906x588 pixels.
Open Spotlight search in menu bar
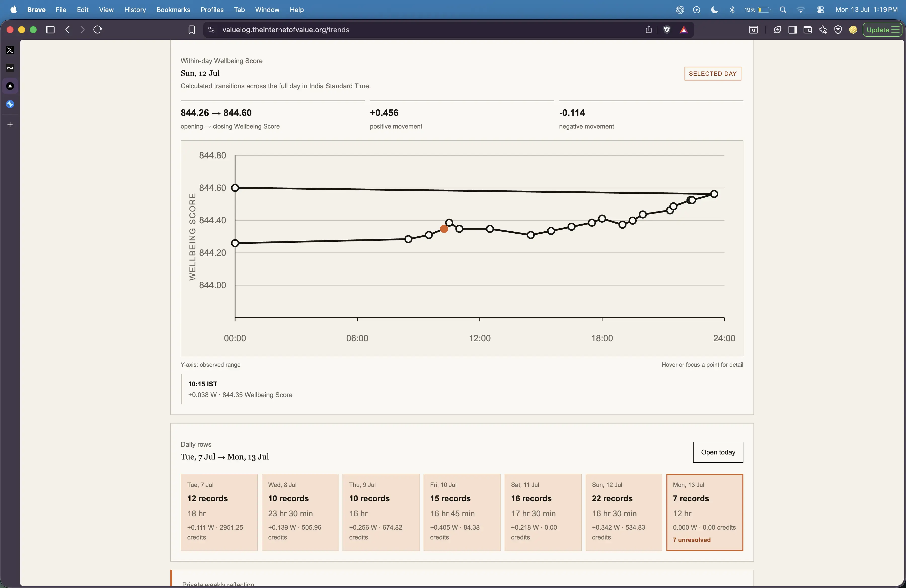tap(783, 10)
